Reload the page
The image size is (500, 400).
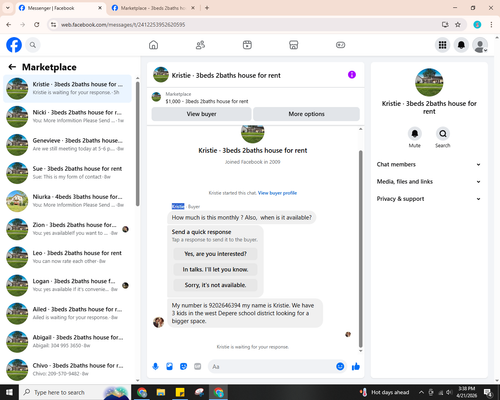[37, 25]
